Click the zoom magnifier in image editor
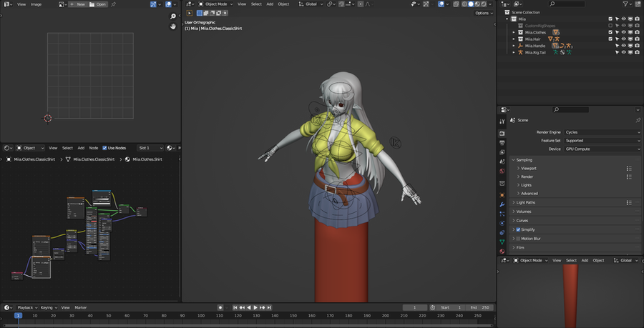This screenshot has width=644, height=328. pos(173,16)
